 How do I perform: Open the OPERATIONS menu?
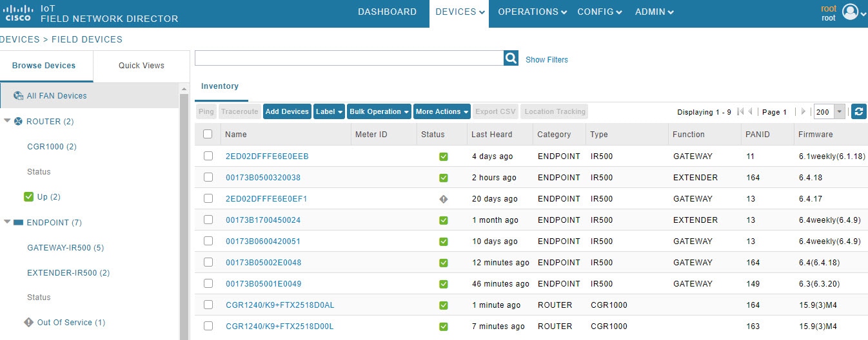click(532, 12)
